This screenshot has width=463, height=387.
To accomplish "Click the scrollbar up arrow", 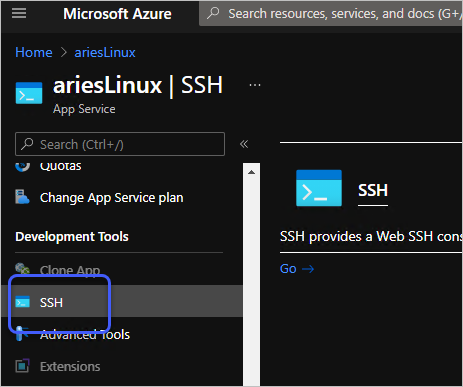I will [x=252, y=172].
